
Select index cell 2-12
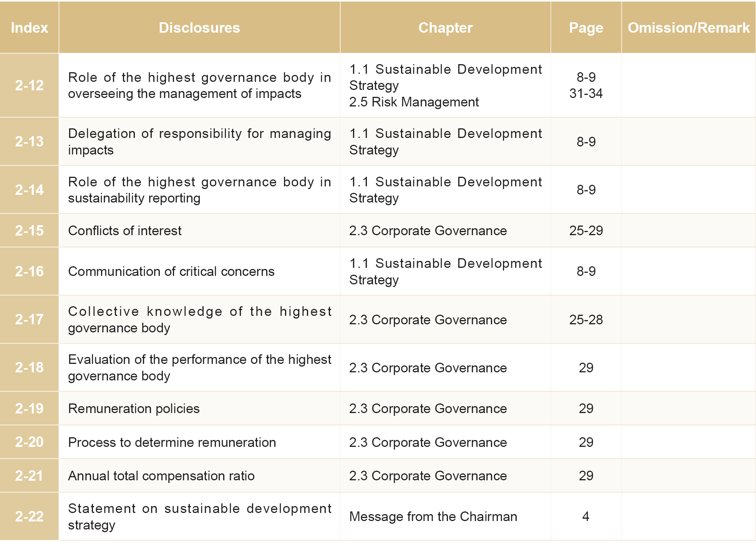pos(29,85)
